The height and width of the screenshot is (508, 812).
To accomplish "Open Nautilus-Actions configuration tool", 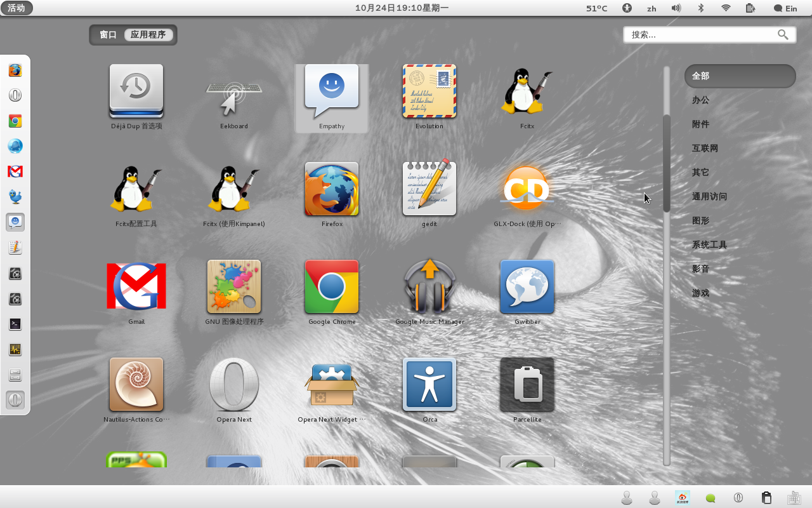I will pyautogui.click(x=136, y=385).
